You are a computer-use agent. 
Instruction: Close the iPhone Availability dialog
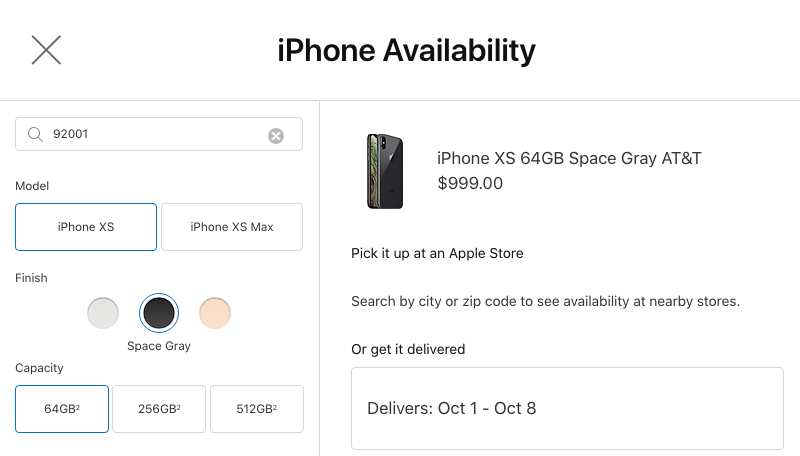[x=46, y=50]
